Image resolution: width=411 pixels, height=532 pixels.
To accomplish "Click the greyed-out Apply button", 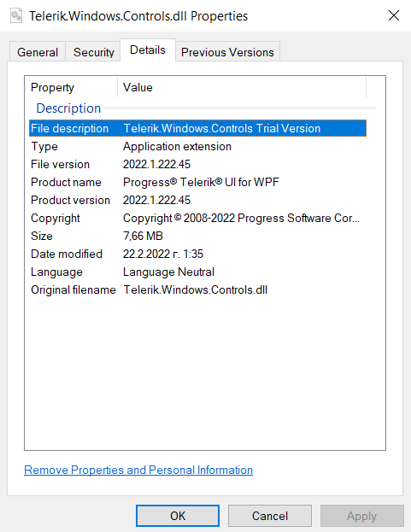I will [361, 516].
